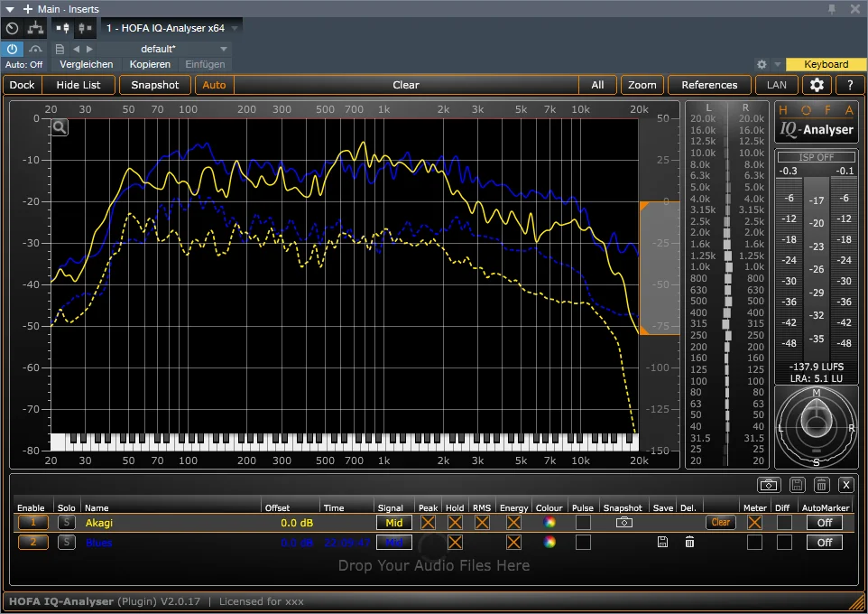Toggle the Meter checkbox for Akagi
The width and height of the screenshot is (868, 614).
coord(754,522)
